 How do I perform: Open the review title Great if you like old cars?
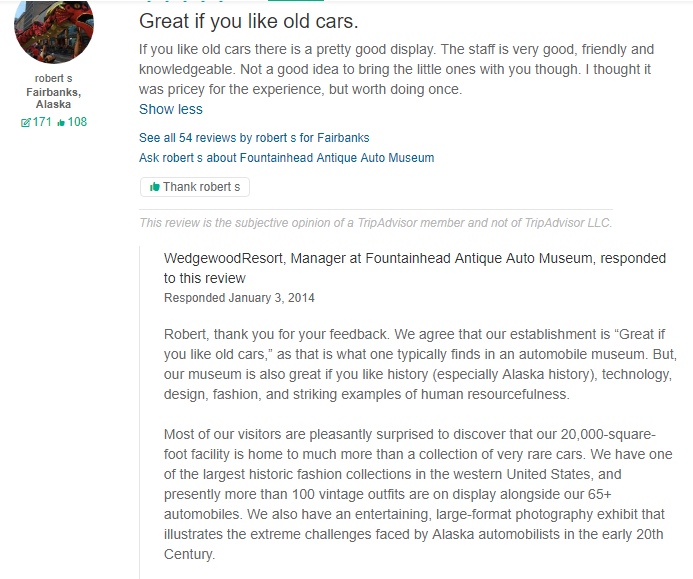click(x=248, y=21)
